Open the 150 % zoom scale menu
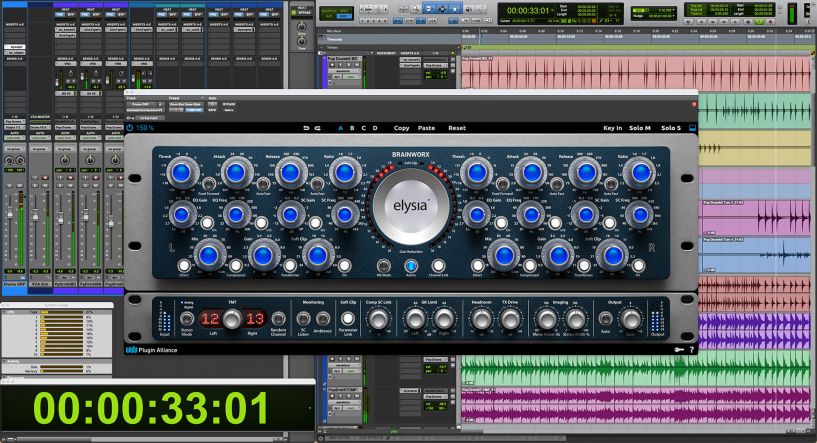This screenshot has width=817, height=443. tap(145, 128)
